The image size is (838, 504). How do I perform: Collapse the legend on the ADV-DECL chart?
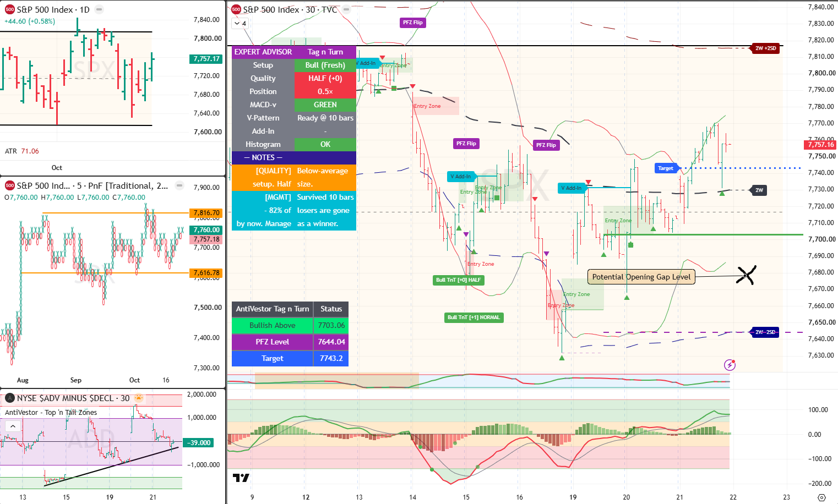(x=13, y=426)
